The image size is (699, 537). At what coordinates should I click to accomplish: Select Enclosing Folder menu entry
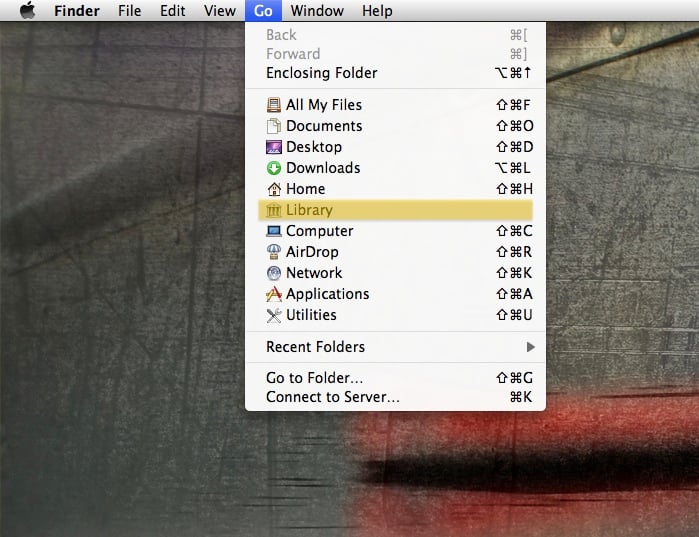coord(395,73)
